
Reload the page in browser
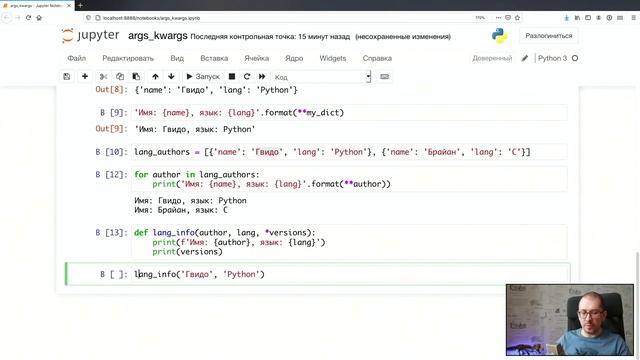click(x=28, y=18)
